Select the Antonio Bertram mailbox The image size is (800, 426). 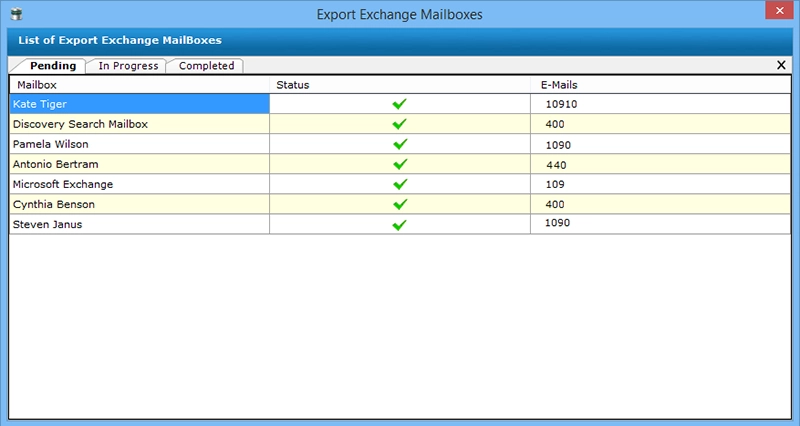click(139, 164)
